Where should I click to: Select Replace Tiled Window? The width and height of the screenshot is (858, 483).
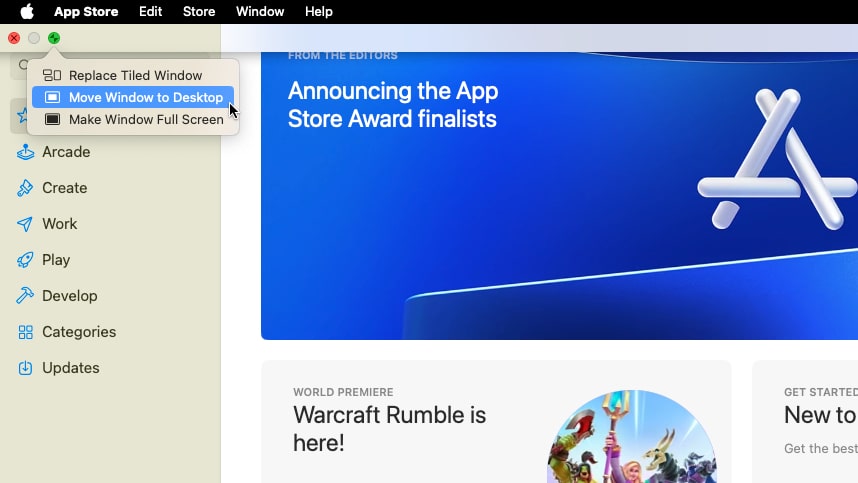(x=133, y=75)
